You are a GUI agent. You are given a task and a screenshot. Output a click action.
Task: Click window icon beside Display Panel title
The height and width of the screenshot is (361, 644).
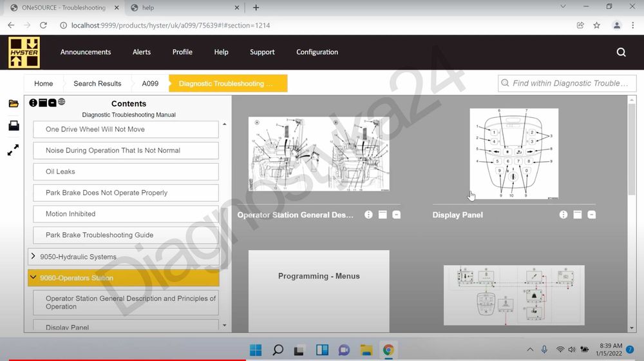[578, 215]
